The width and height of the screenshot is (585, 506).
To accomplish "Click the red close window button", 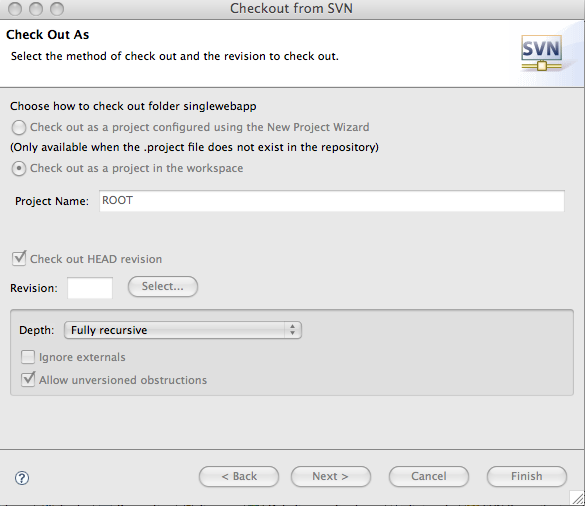I will [15, 9].
